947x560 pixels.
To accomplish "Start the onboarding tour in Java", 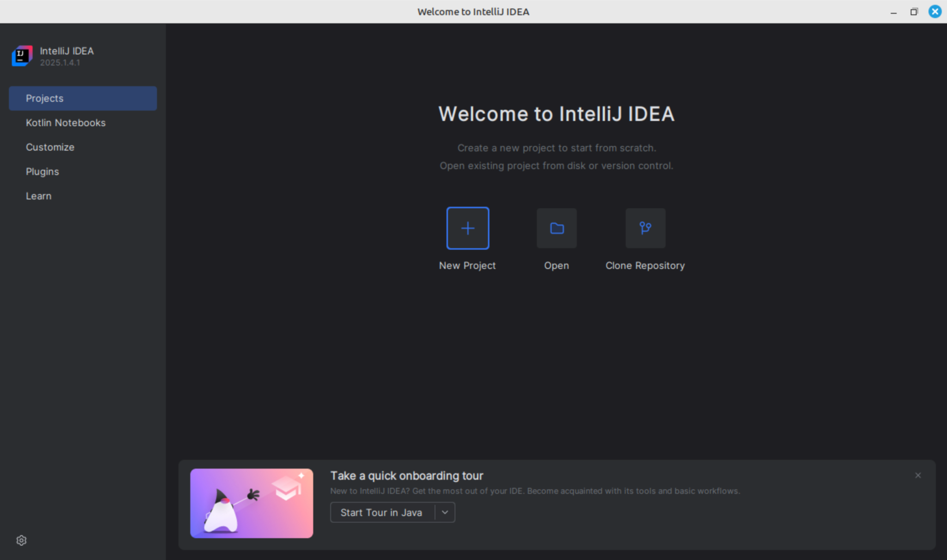I will (381, 512).
